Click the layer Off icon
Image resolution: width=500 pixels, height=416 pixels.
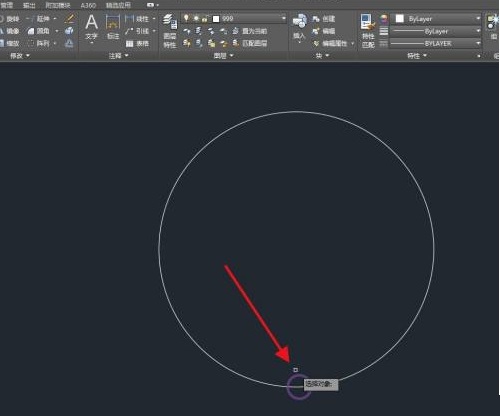click(187, 31)
